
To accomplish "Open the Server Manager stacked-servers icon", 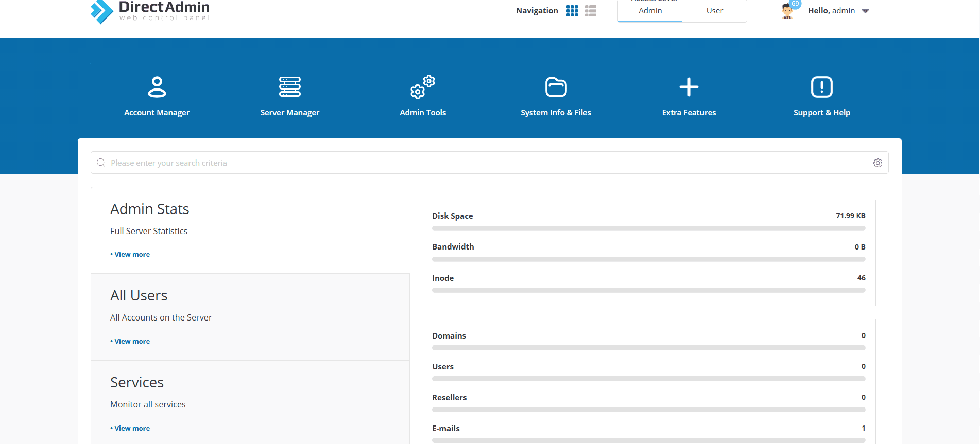I will pyautogui.click(x=289, y=87).
